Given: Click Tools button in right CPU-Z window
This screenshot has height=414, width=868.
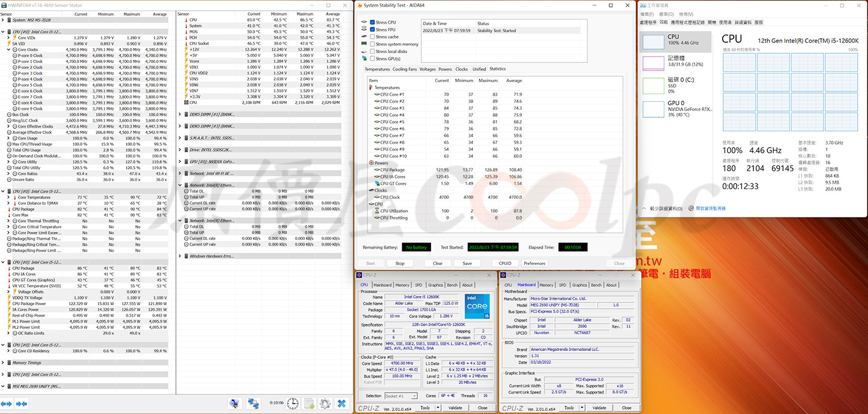Looking at the screenshot, I should coord(569,408).
